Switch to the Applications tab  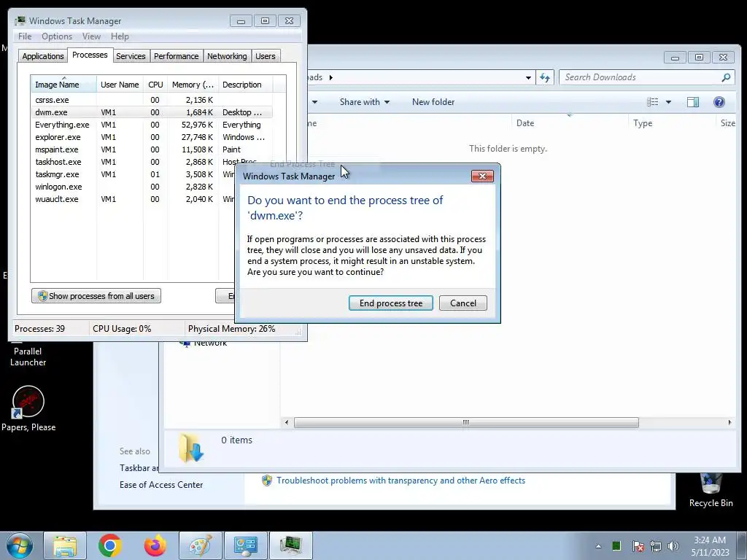pos(43,56)
